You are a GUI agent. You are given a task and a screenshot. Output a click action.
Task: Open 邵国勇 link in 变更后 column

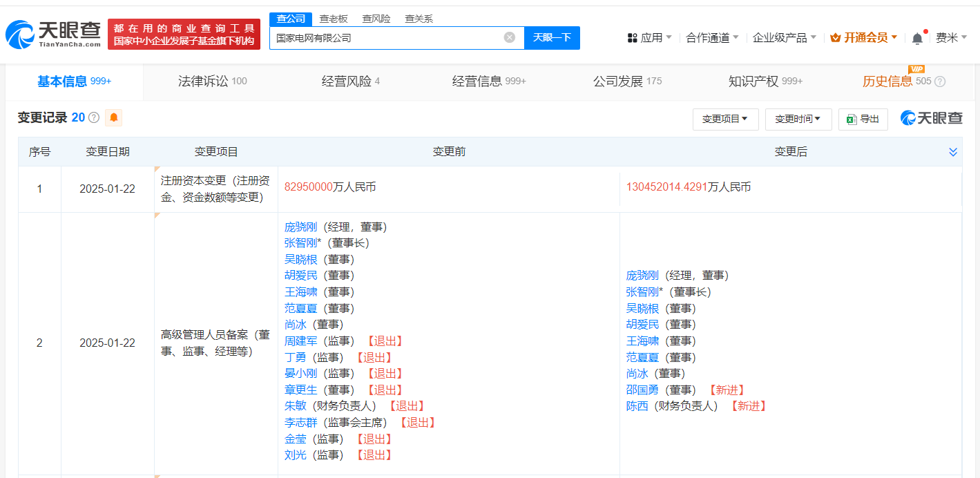643,390
